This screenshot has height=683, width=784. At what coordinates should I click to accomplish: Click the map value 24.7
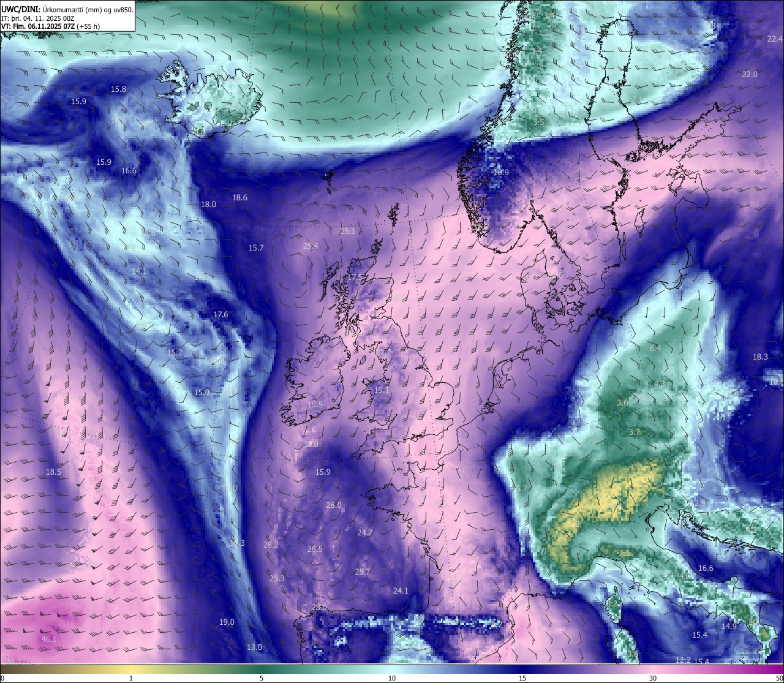[x=365, y=533]
